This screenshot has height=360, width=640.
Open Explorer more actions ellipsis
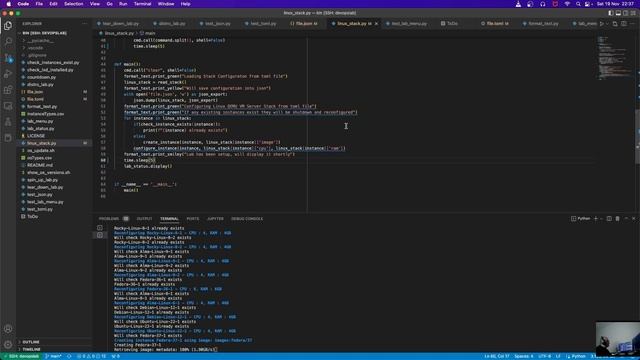[84, 24]
